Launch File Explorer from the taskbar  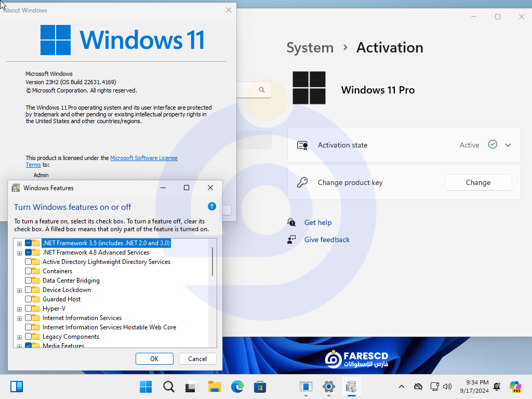215,387
